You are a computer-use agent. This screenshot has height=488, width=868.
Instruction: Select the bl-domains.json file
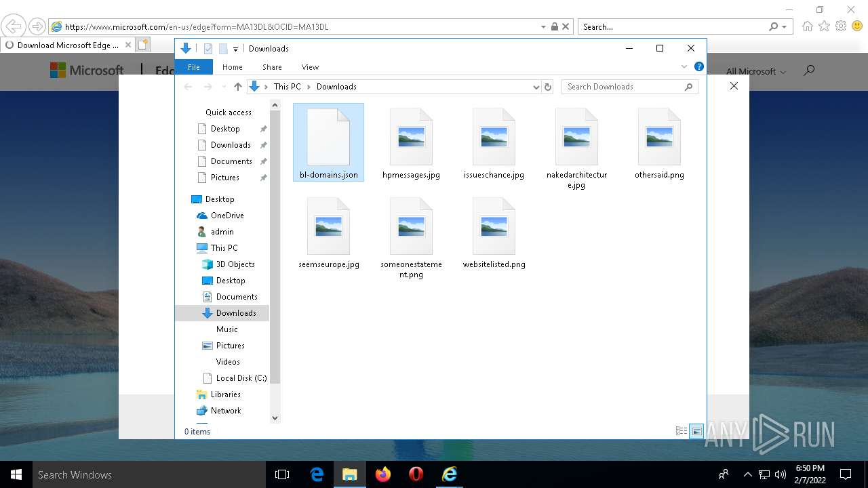[x=328, y=142]
